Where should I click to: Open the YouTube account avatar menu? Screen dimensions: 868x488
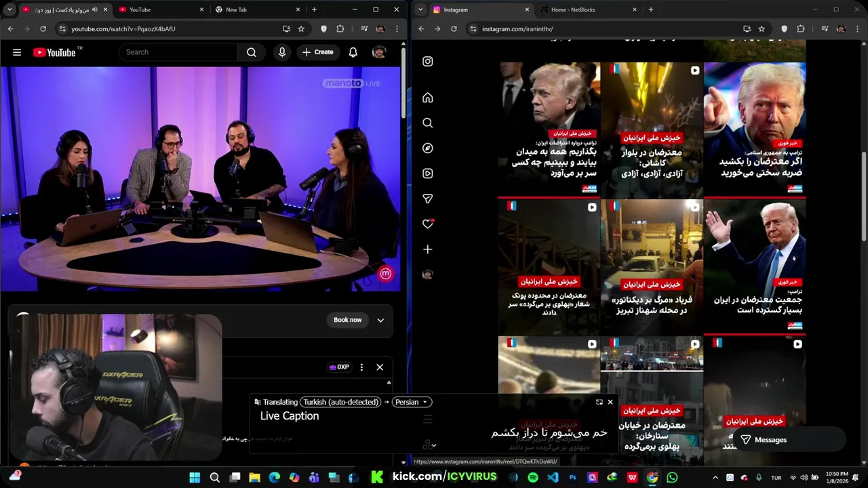(379, 52)
